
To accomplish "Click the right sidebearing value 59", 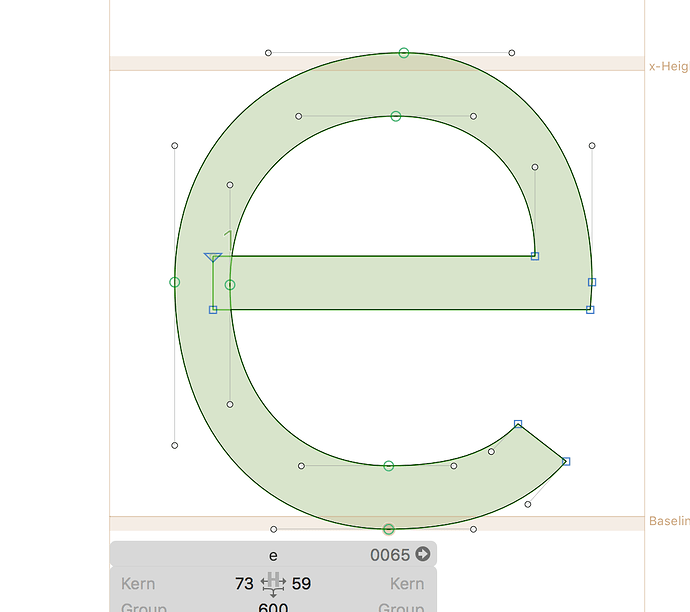I will (301, 584).
